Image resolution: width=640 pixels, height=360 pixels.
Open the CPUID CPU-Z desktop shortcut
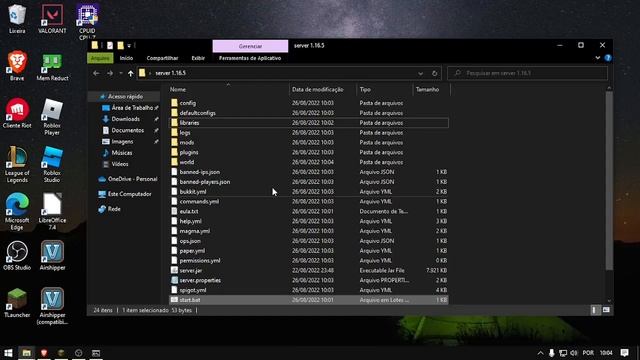click(x=87, y=21)
